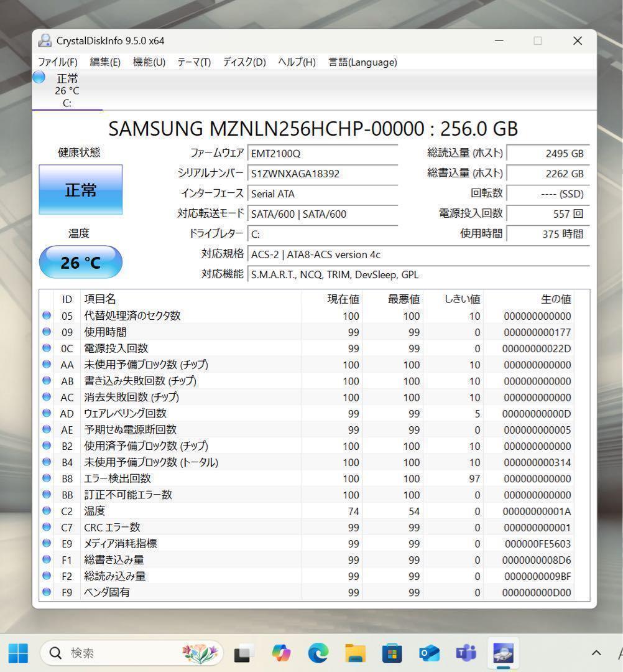The width and height of the screenshot is (623, 672).
Task: Click the firmware field EMT2100Q
Action: (323, 154)
